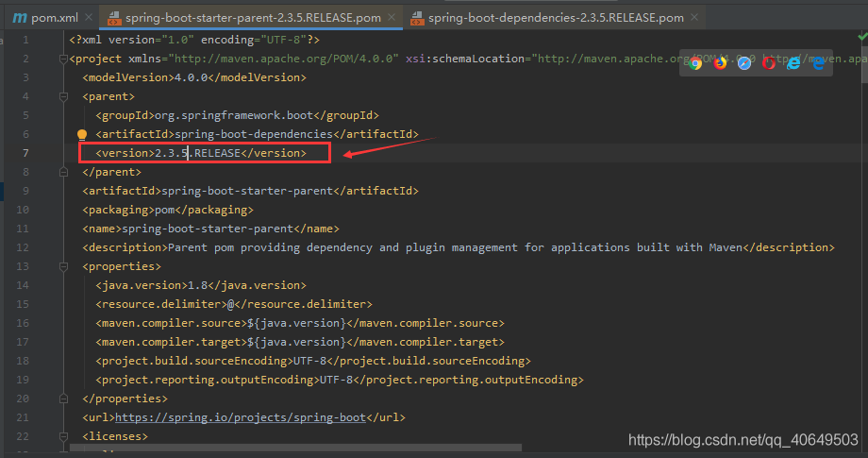Viewport: 868px width, 458px height.
Task: Click line number 12 in gutter
Action: (x=22, y=247)
